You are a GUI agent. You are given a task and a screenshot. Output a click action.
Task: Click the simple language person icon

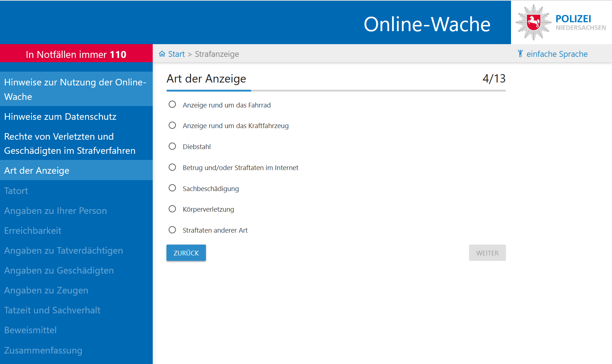(x=520, y=54)
